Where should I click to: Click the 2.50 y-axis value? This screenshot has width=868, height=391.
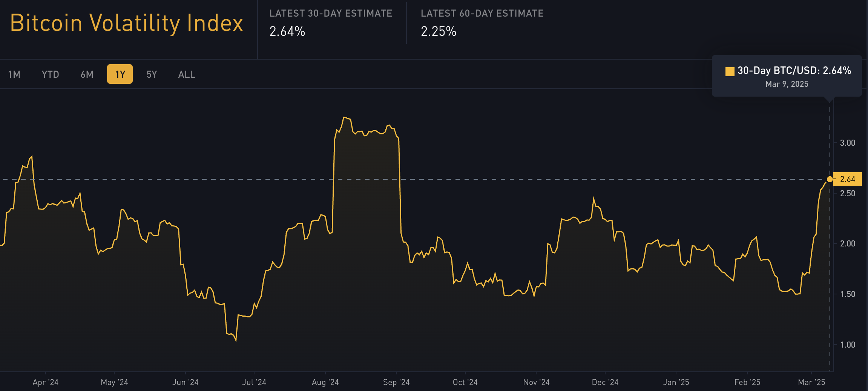[x=848, y=193]
